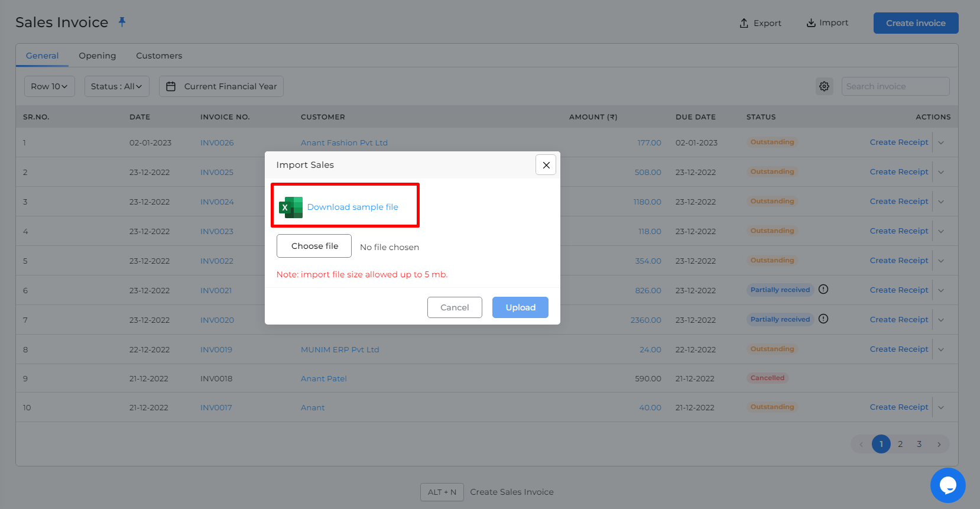980x509 pixels.
Task: Open the table settings gear icon
Action: 824,86
